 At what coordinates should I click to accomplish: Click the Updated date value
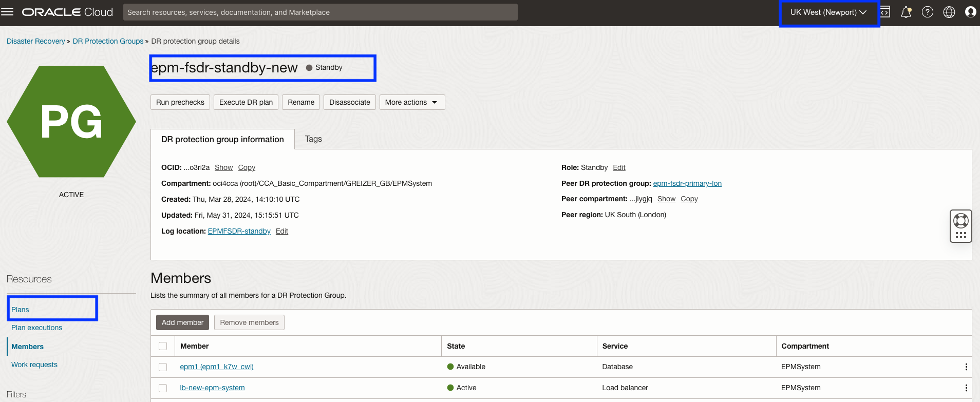tap(247, 215)
